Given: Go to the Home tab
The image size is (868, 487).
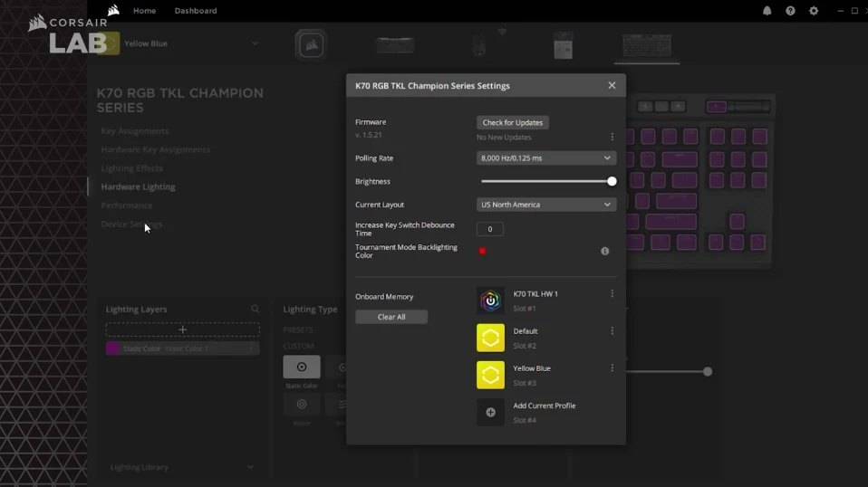Looking at the screenshot, I should click(144, 11).
